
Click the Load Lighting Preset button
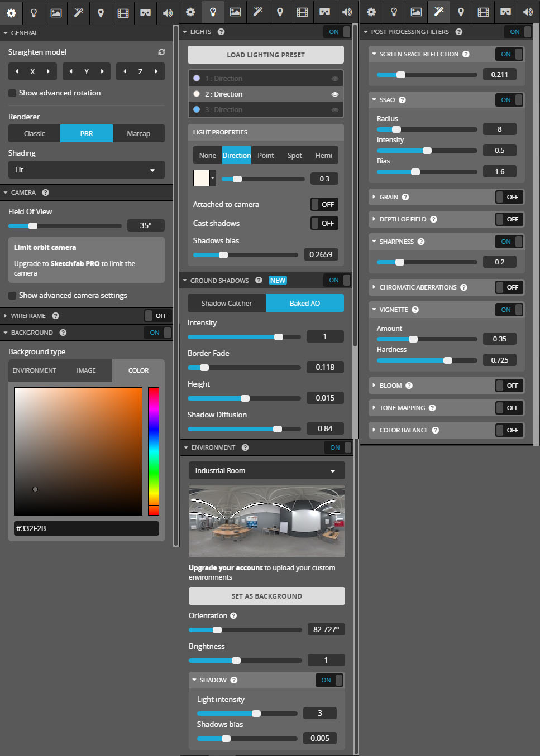click(x=266, y=55)
